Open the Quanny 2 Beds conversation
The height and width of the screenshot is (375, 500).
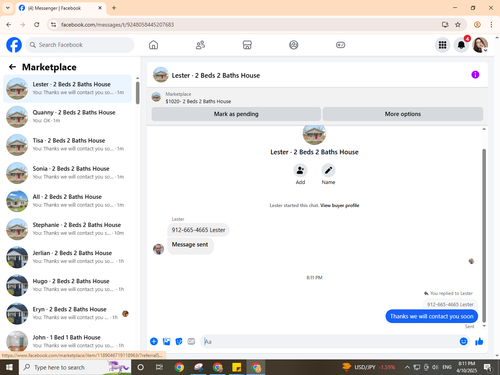(x=68, y=117)
